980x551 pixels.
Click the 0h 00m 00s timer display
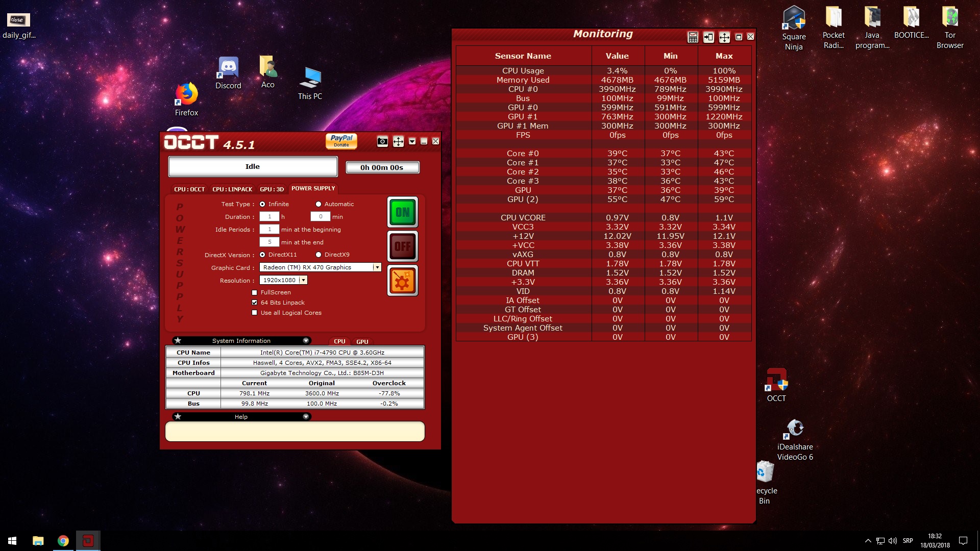point(382,167)
